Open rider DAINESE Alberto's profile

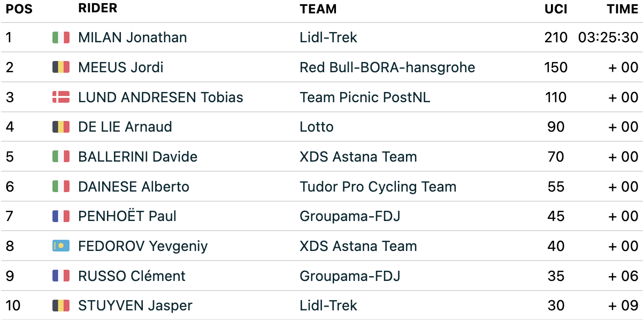pyautogui.click(x=134, y=187)
